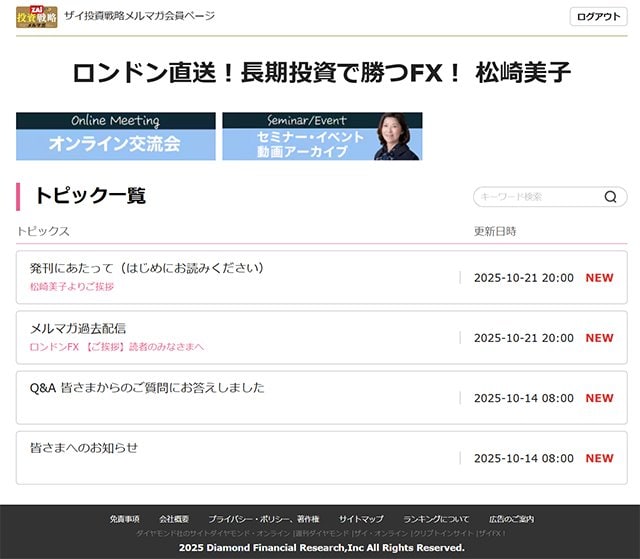The height and width of the screenshot is (559, 640).
Task: Open the 皆さまへのお知らせ topic
Action: [x=84, y=448]
